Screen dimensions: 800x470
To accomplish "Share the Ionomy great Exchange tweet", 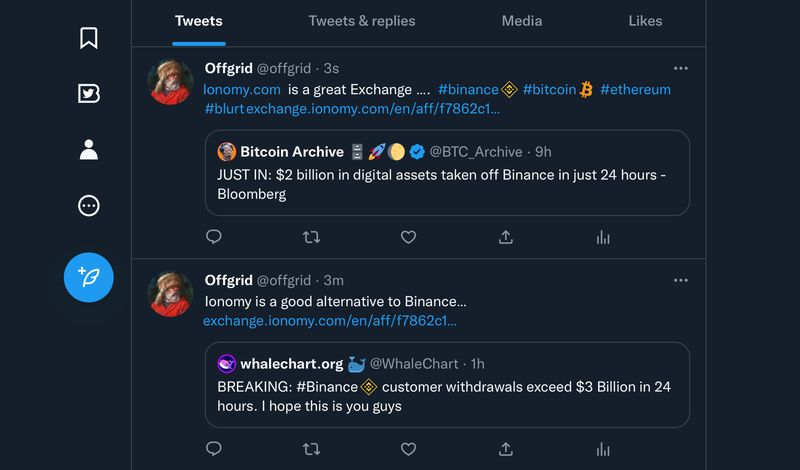I will [506, 237].
